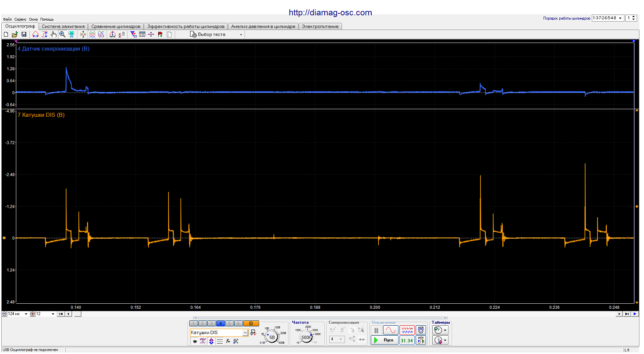The image size is (644, 354).
Task: Increment the cylinder number stepper
Action: coord(634,17)
